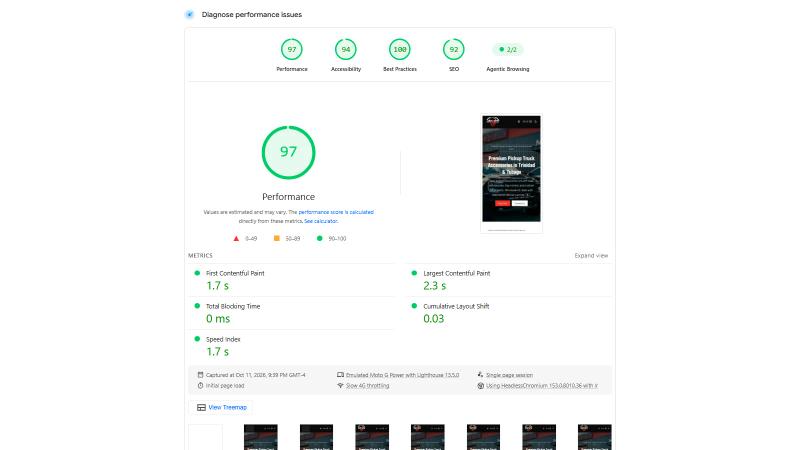This screenshot has width=800, height=450.
Task: Click the orange square 50–89 legend icon
Action: (277, 238)
